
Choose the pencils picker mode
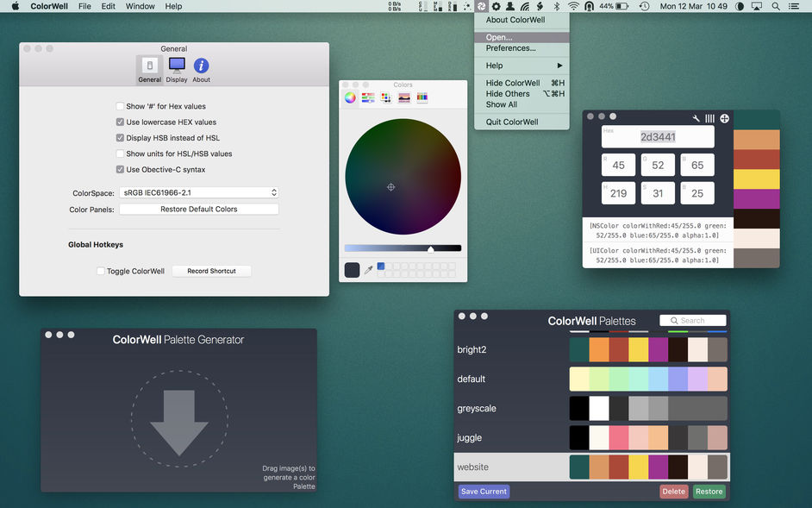tap(422, 97)
